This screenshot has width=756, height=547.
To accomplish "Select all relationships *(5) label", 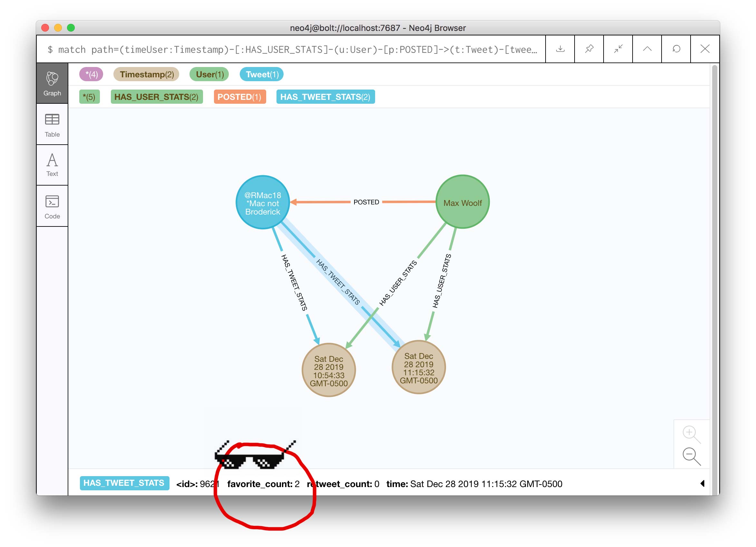I will click(89, 97).
